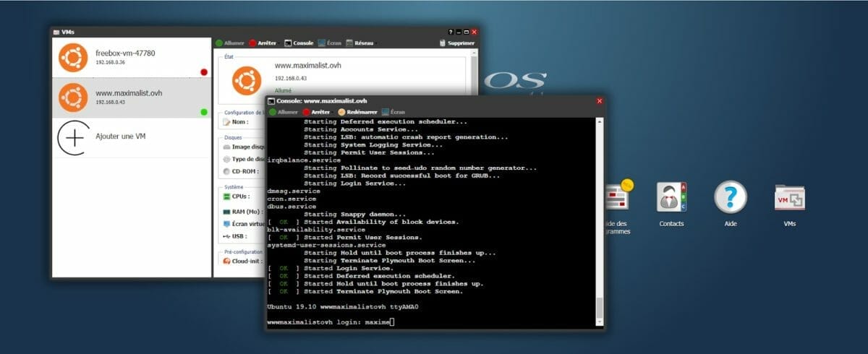Close the Console window

coord(599,101)
